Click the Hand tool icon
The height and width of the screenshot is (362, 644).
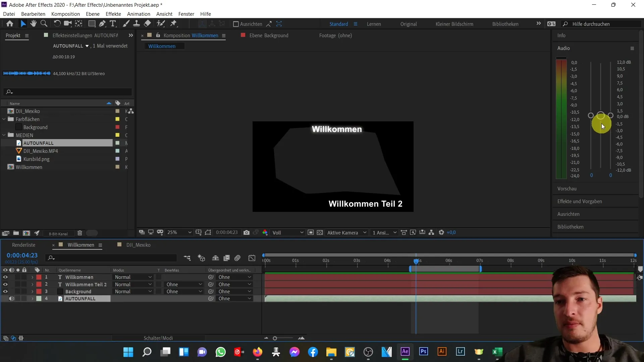(x=34, y=23)
